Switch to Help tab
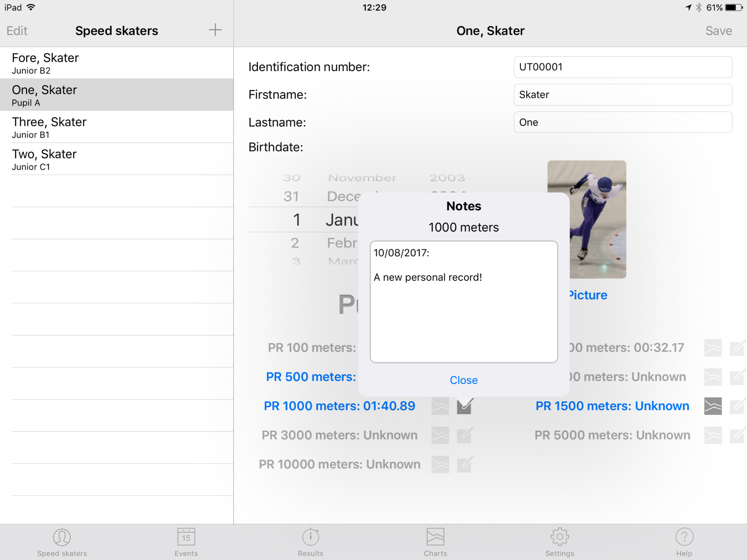 (684, 542)
